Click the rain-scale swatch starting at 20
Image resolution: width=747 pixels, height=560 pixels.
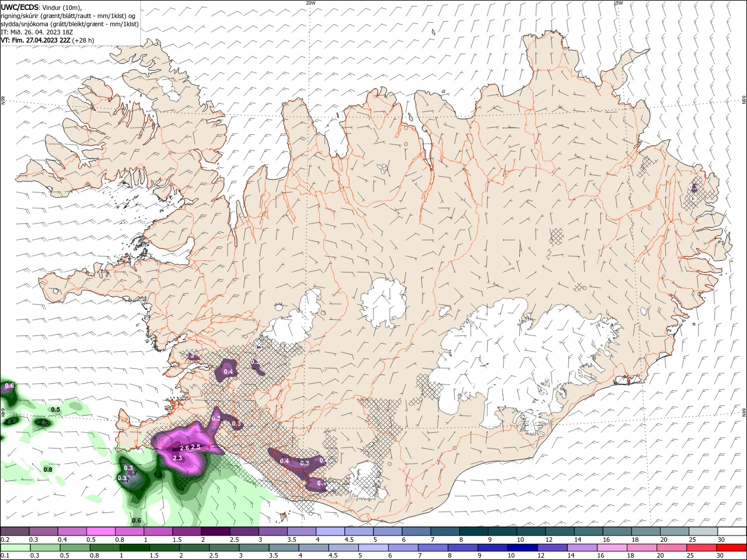[671, 548]
